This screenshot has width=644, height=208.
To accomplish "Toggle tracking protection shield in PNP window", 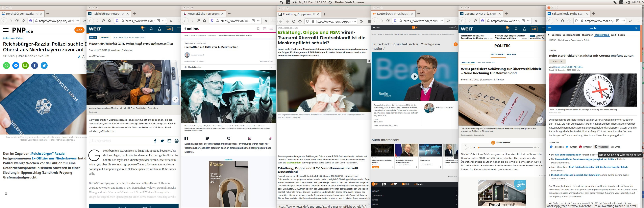I will (31, 21).
